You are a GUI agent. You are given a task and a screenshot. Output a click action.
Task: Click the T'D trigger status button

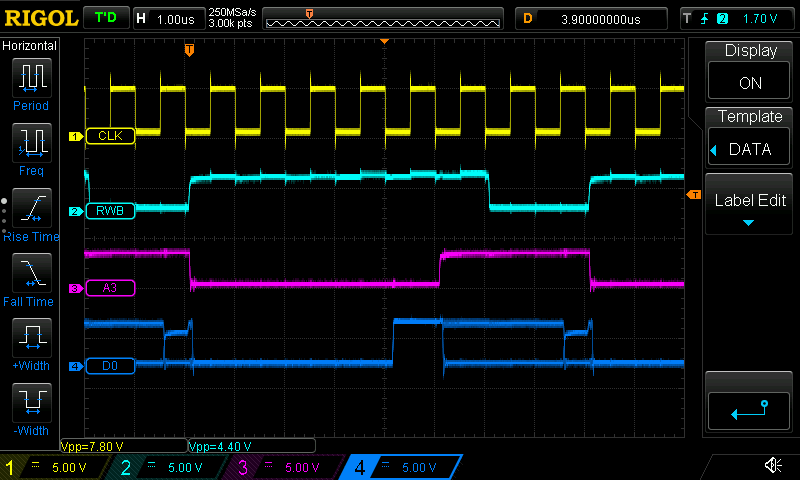[x=106, y=18]
